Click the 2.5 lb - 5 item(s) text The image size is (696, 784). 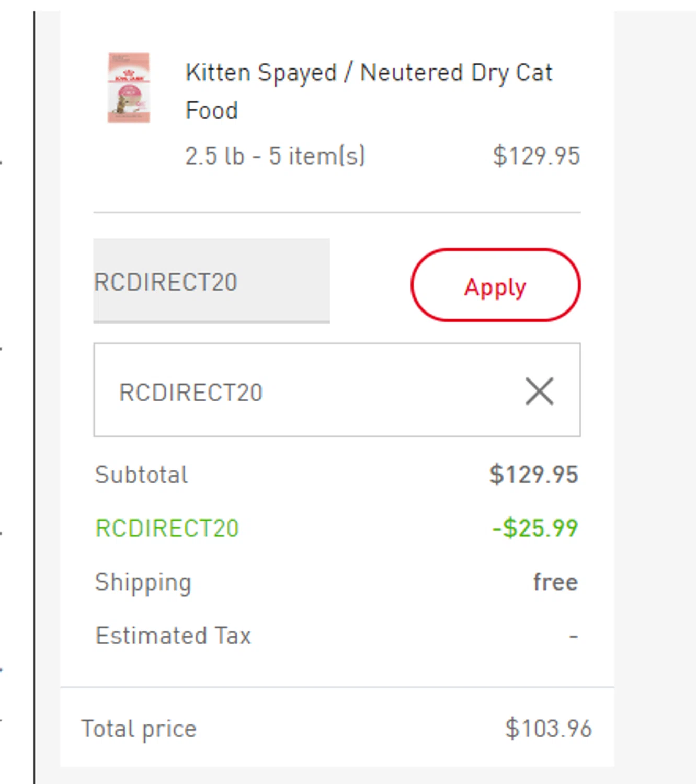click(x=275, y=156)
